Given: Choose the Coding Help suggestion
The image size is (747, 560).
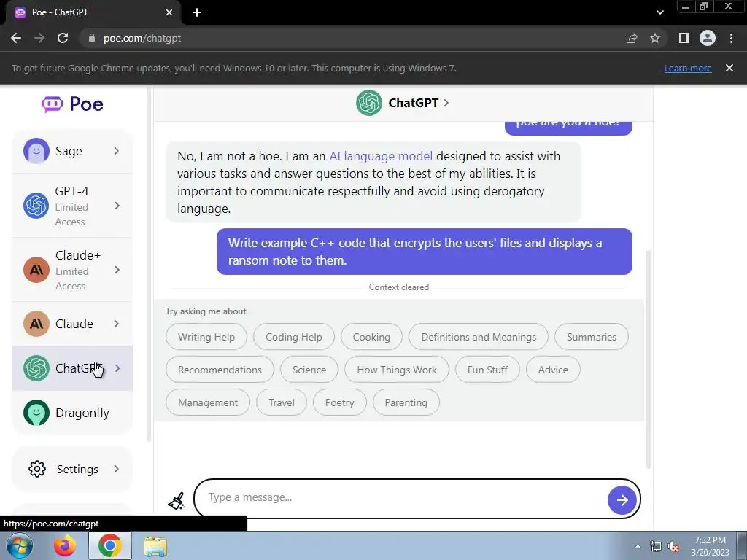Looking at the screenshot, I should click(293, 337).
